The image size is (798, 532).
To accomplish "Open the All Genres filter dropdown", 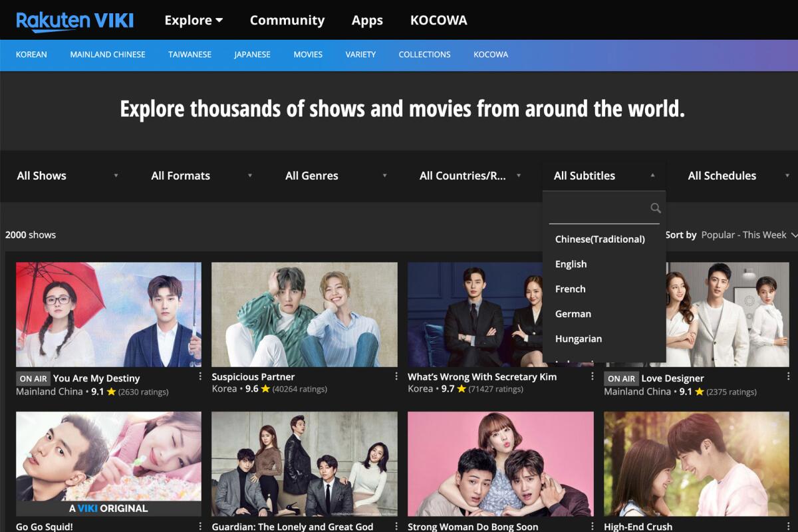I will click(336, 176).
